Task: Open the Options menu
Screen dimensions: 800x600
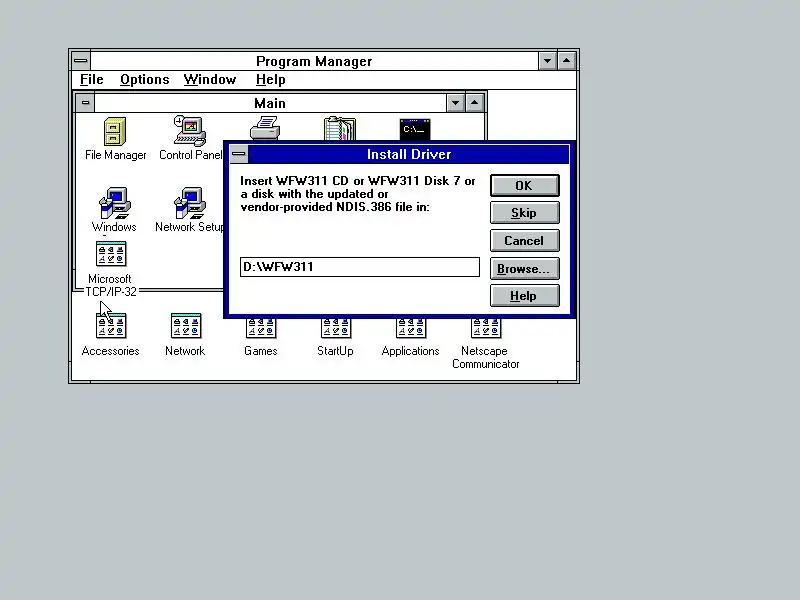Action: pyautogui.click(x=144, y=80)
